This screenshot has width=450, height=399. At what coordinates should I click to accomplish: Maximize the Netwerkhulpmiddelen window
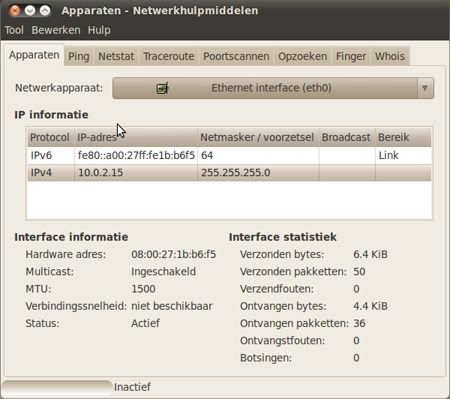tap(45, 11)
